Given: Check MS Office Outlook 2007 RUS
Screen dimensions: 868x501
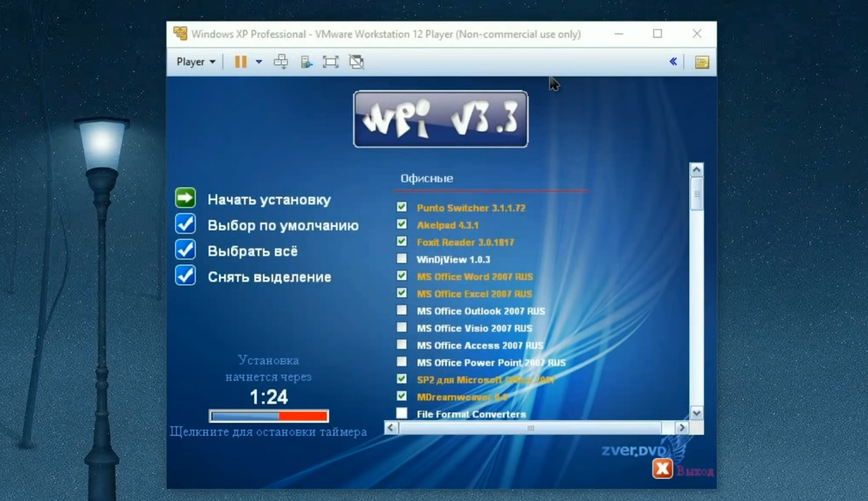Looking at the screenshot, I should 401,310.
